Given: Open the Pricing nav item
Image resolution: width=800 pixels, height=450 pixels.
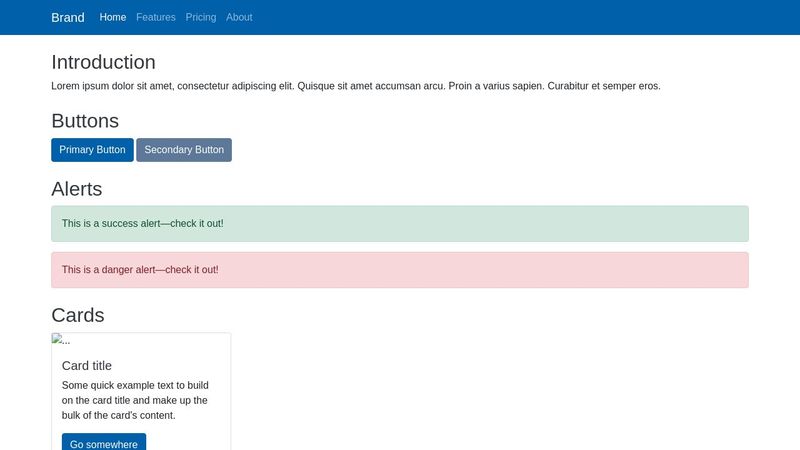Looking at the screenshot, I should coord(201,17).
